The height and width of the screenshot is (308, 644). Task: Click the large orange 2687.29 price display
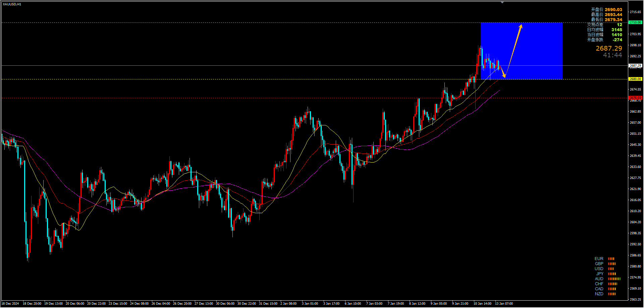pos(609,49)
